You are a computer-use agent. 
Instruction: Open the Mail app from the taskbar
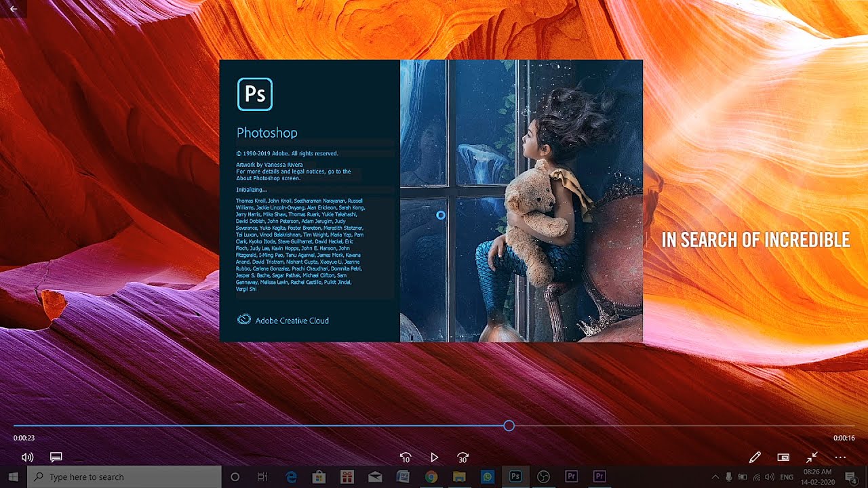pyautogui.click(x=375, y=476)
